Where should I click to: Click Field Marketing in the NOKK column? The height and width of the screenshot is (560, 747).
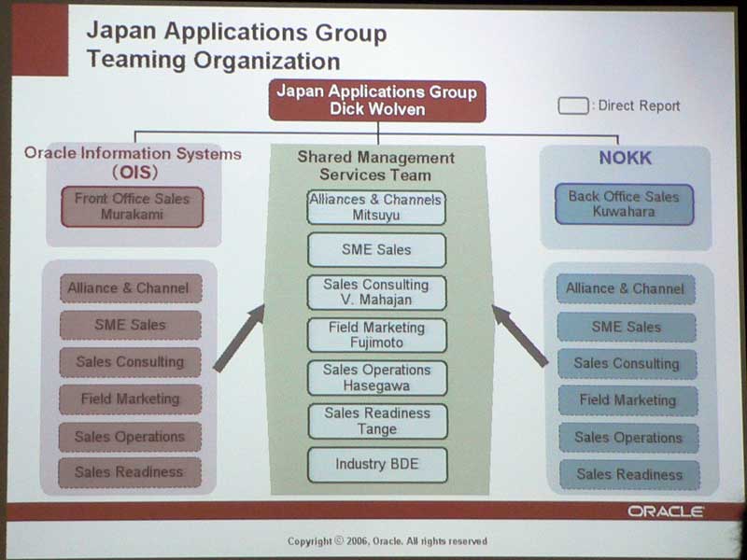(x=627, y=400)
